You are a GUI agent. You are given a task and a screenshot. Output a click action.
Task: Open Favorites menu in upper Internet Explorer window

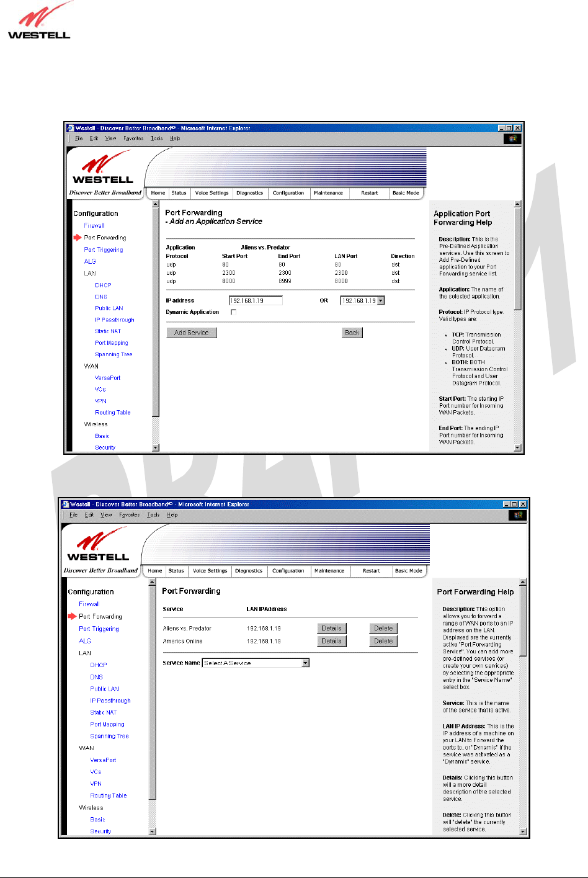pos(133,138)
